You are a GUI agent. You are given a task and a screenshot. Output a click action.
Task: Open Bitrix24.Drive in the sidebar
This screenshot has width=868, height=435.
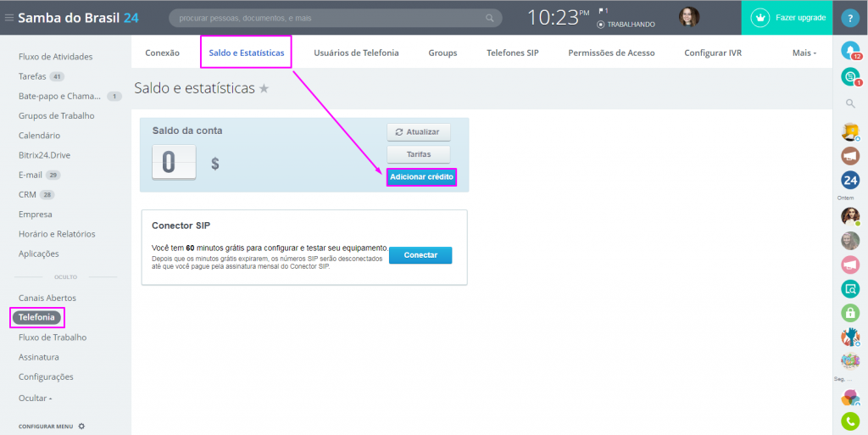pyautogui.click(x=44, y=155)
